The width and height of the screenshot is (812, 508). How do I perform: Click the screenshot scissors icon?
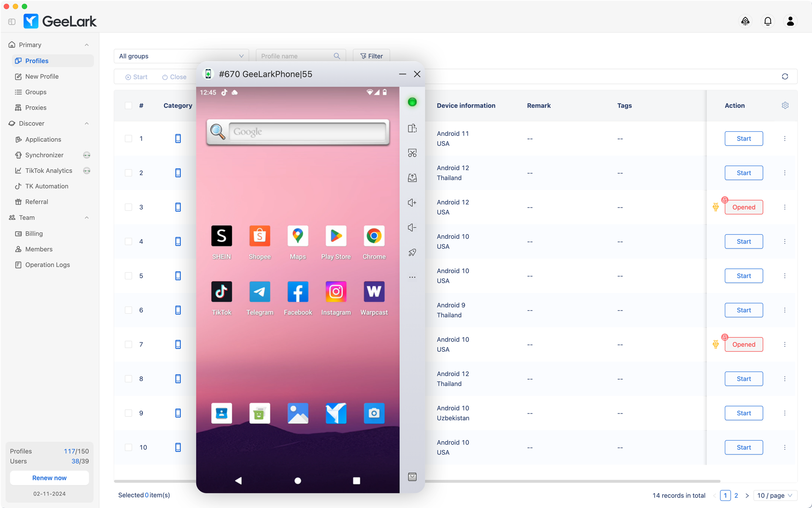pos(412,153)
